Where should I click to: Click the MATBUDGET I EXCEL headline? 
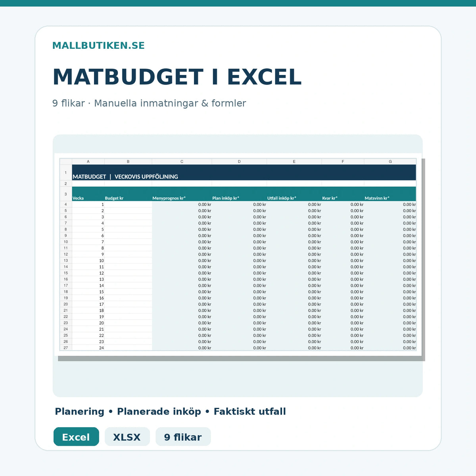tap(177, 77)
